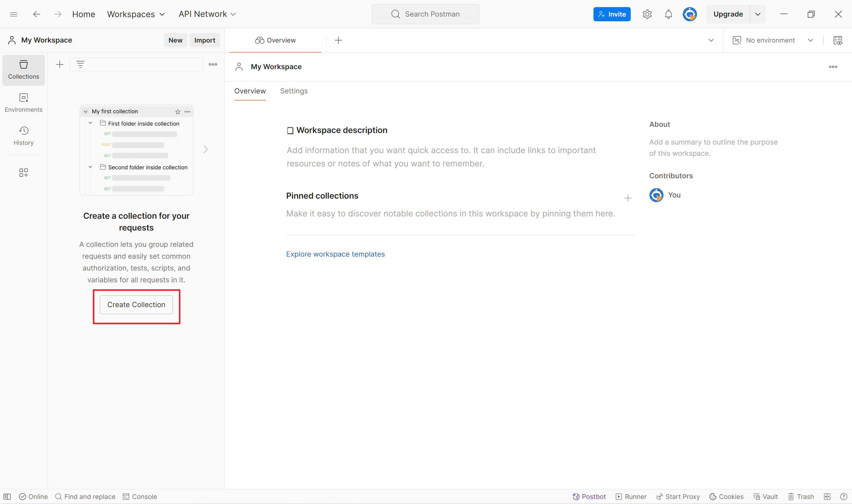Open the Workspaces dropdown
Screen dimensions: 852x504
(x=136, y=14)
